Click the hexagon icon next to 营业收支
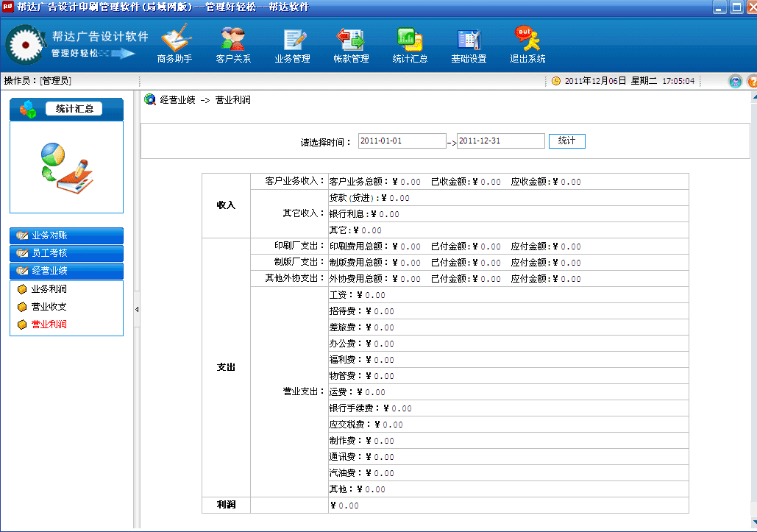The height and width of the screenshot is (532, 757). click(22, 307)
